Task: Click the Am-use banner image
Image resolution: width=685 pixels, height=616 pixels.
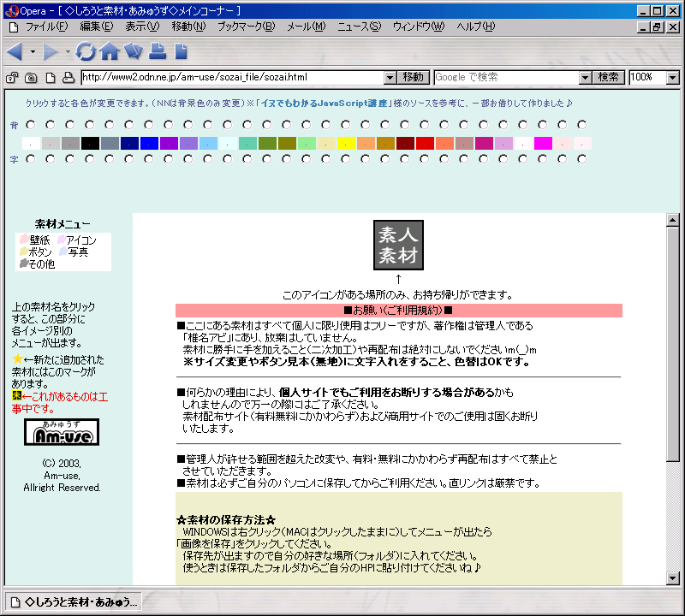Action: pos(62,432)
